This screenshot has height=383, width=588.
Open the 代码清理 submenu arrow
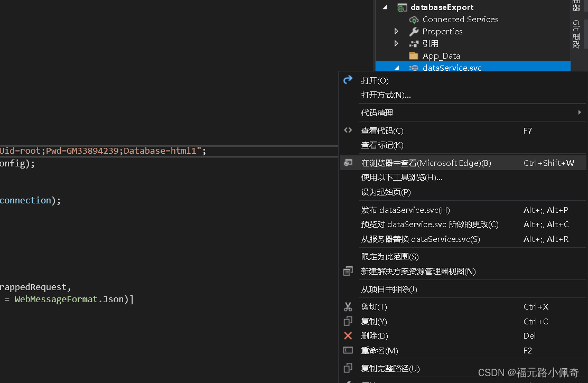tap(580, 113)
